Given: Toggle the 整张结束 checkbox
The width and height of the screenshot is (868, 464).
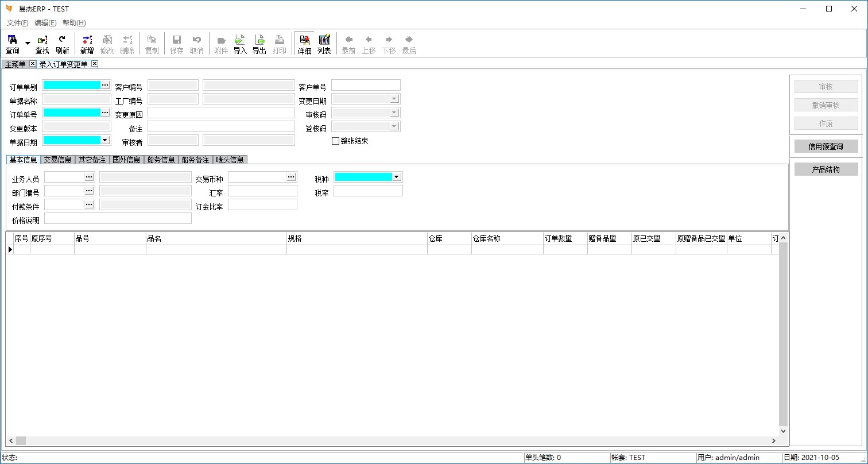Looking at the screenshot, I should coord(336,141).
